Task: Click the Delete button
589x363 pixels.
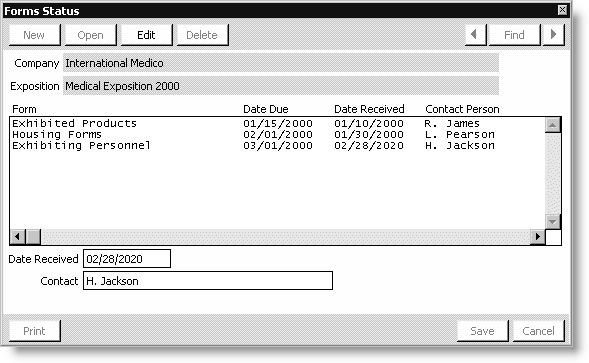Action: (x=202, y=35)
